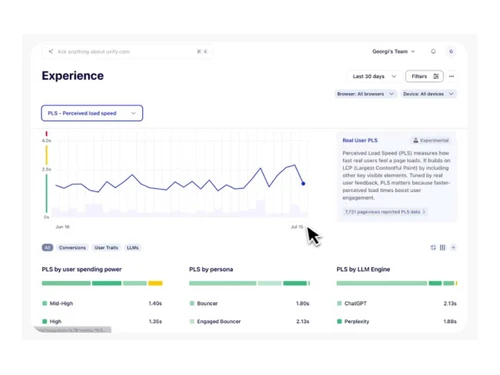The height and width of the screenshot is (375, 500).
Task: Click the ChatGPT row
Action: [397, 303]
